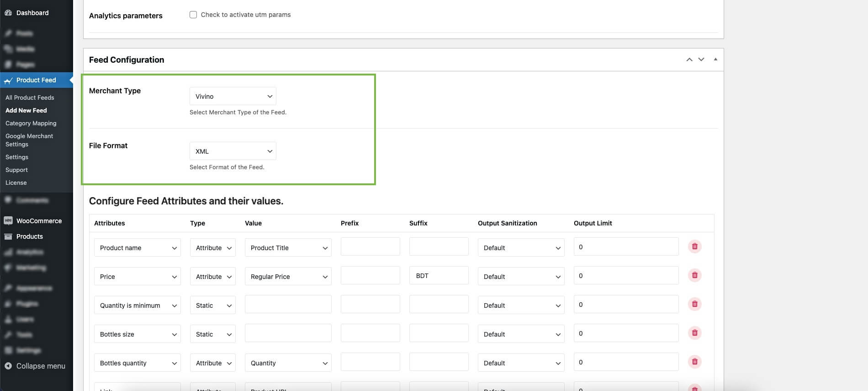Click Prefix field in Bottles quantity row
The width and height of the screenshot is (868, 391).
[x=370, y=362]
